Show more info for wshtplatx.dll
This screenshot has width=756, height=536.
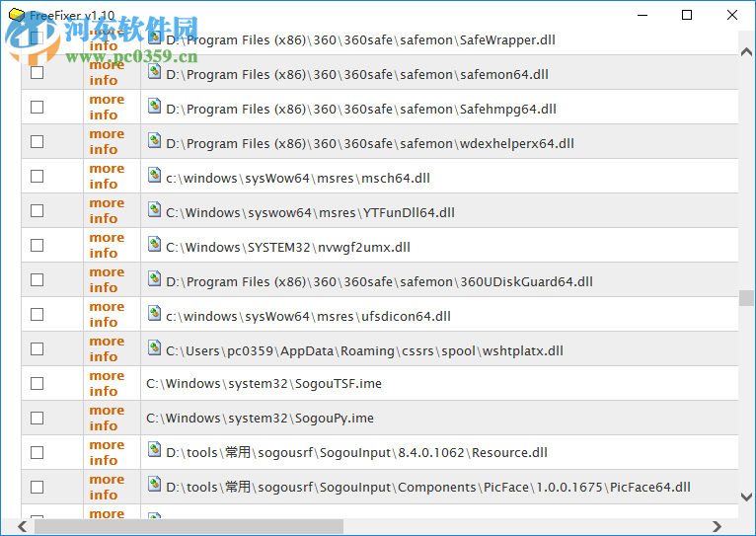pyautogui.click(x=107, y=349)
